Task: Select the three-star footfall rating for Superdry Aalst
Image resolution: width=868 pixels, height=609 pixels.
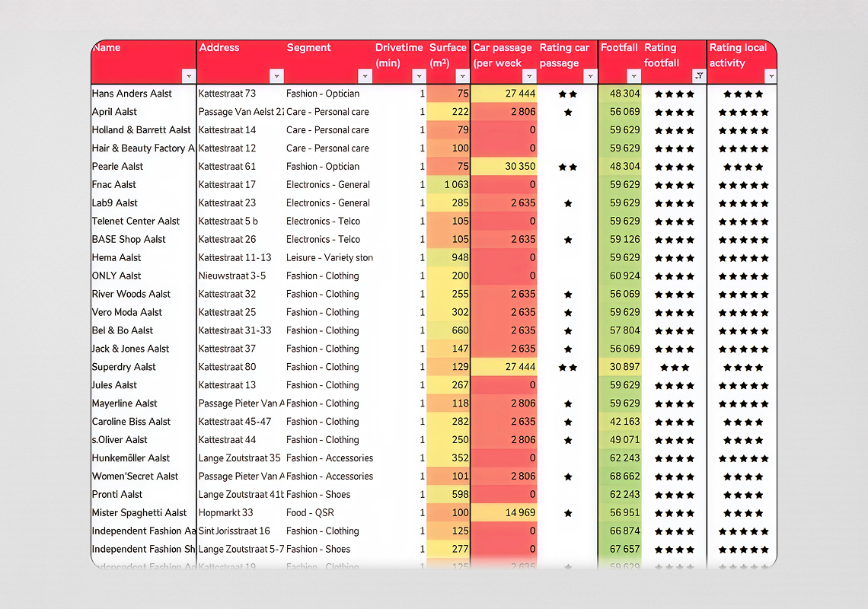Action: click(x=674, y=367)
